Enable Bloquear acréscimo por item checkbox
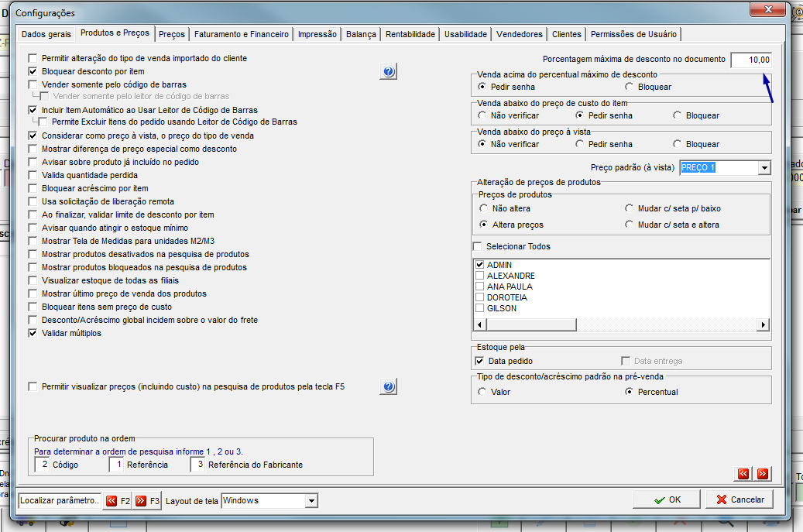The width and height of the screenshot is (803, 532). [x=33, y=188]
